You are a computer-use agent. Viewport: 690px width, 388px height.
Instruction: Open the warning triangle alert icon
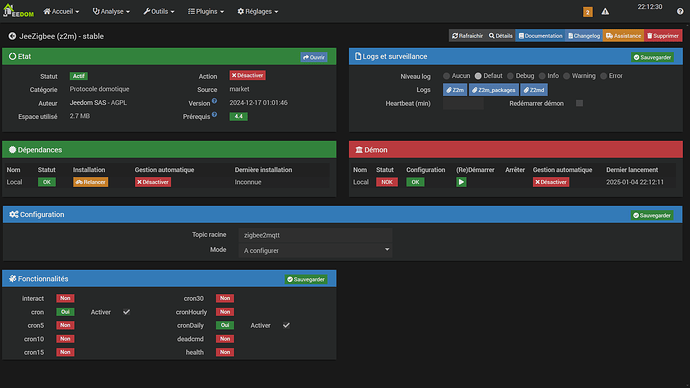pyautogui.click(x=605, y=11)
